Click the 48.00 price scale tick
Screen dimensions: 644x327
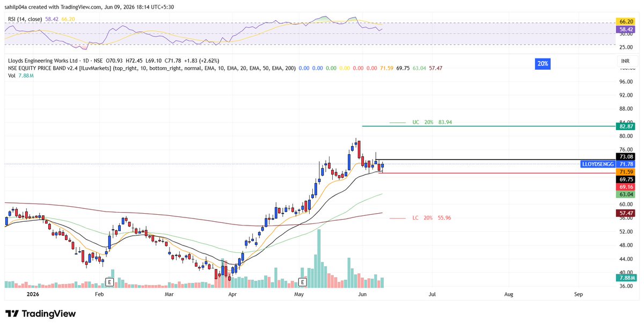[626, 245]
